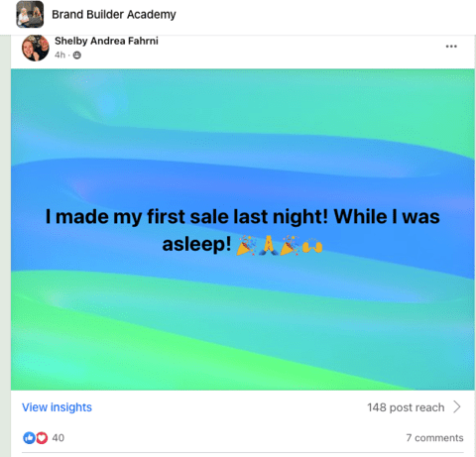Click the public globe audience icon

point(77,56)
